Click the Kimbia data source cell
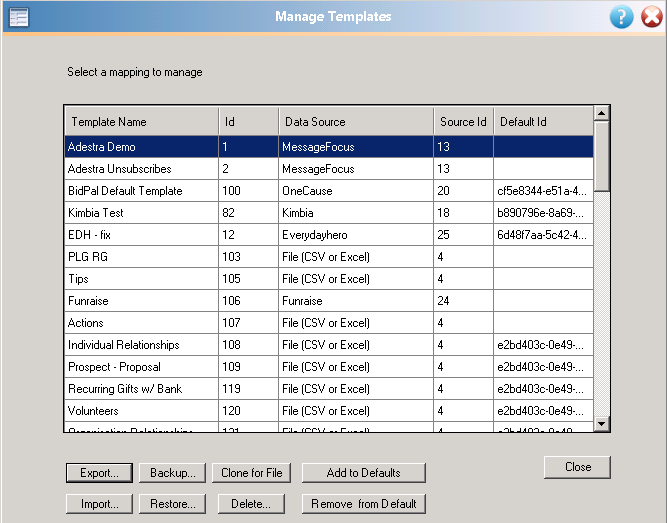 pos(356,213)
